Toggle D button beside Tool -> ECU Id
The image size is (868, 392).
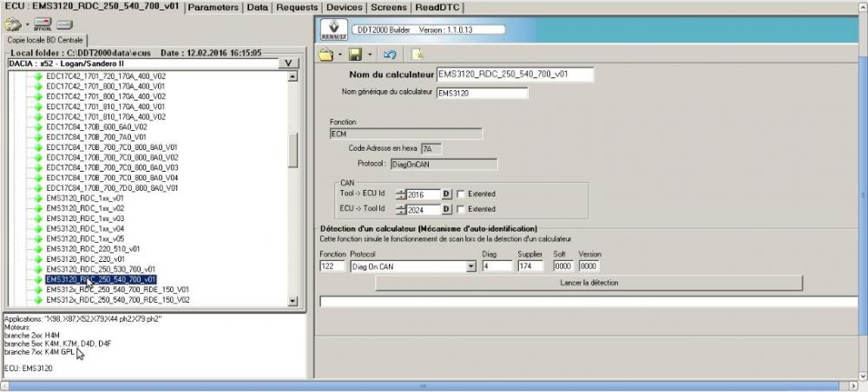pos(446,194)
